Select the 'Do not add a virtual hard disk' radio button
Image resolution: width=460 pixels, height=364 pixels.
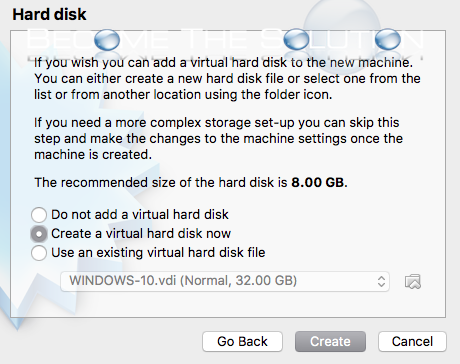pyautogui.click(x=39, y=215)
